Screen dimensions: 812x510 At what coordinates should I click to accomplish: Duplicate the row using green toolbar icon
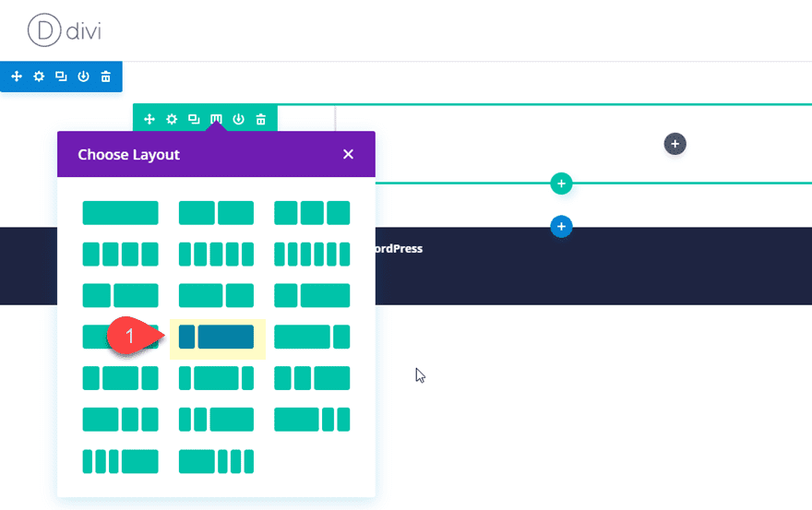194,119
